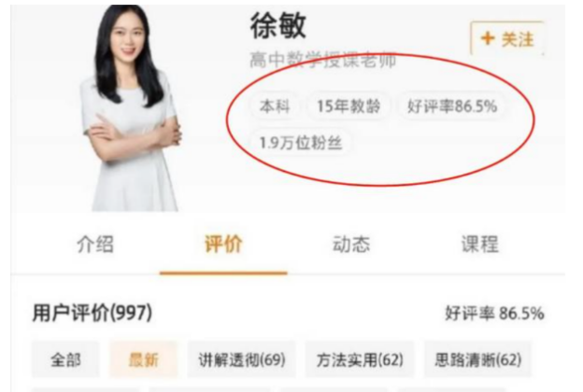Screen dimensions: 583x392
Task: Select the 最新 review filter
Action: 144,359
